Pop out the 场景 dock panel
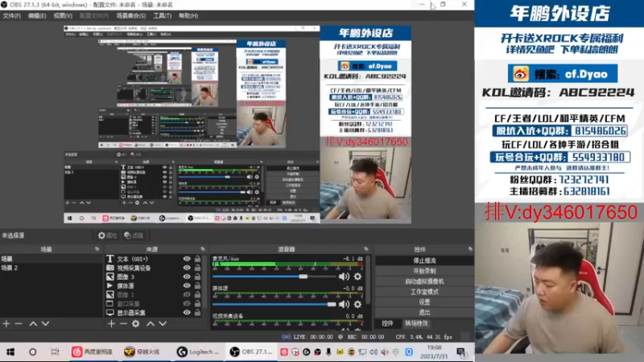This screenshot has width=644, height=362. click(97, 249)
